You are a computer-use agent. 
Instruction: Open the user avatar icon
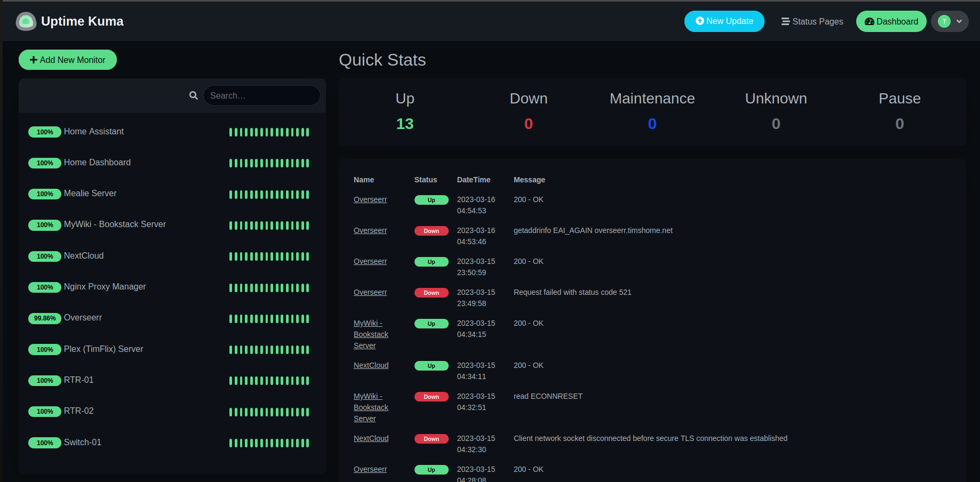944,21
